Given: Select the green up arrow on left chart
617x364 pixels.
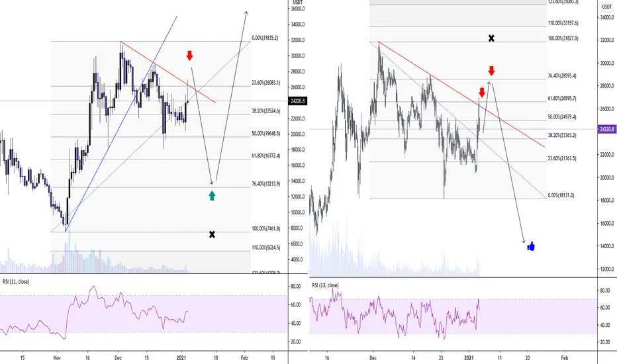Looking at the screenshot, I should pyautogui.click(x=212, y=195).
